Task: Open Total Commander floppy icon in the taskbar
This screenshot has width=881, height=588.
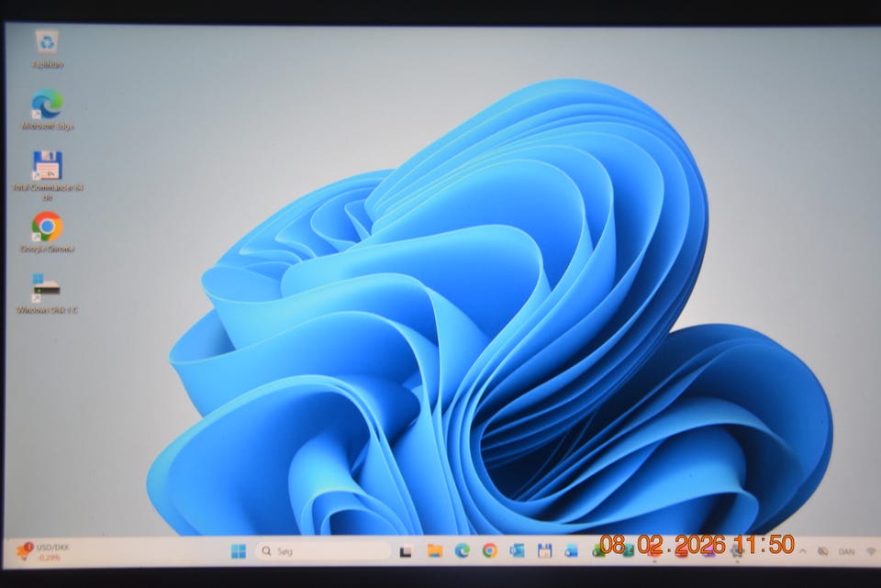Action: (544, 551)
